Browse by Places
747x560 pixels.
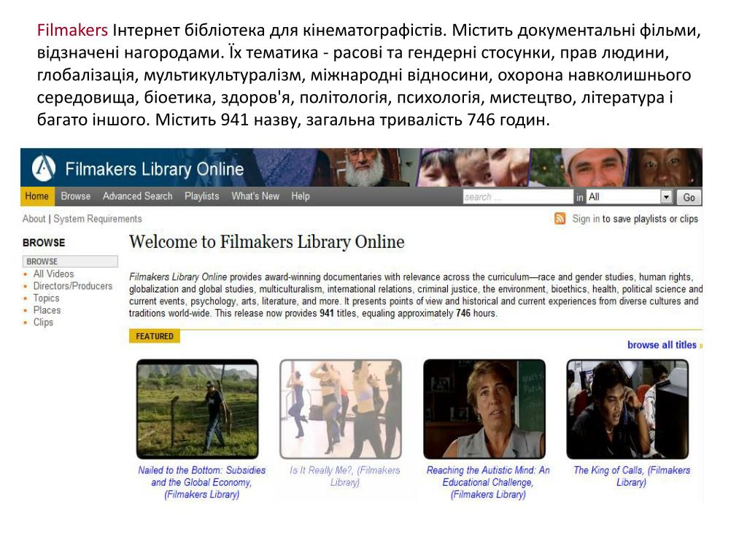click(x=47, y=310)
